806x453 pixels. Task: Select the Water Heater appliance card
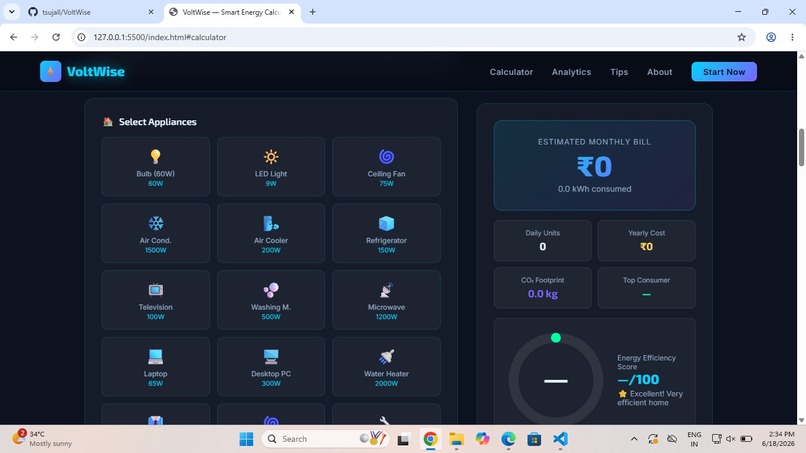386,367
